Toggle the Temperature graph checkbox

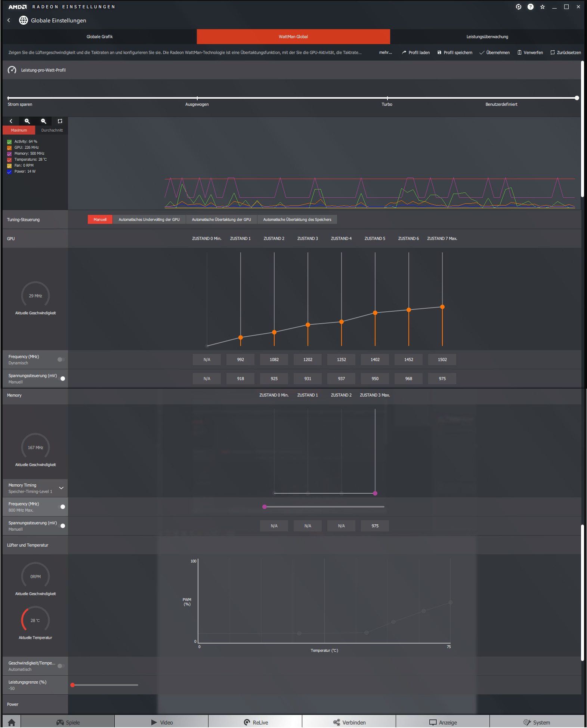(x=9, y=160)
